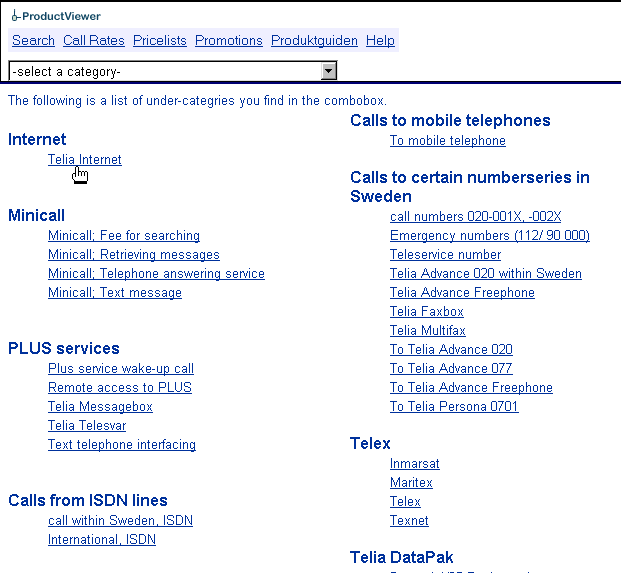
Task: Open the Help navigation link
Action: coord(380,40)
